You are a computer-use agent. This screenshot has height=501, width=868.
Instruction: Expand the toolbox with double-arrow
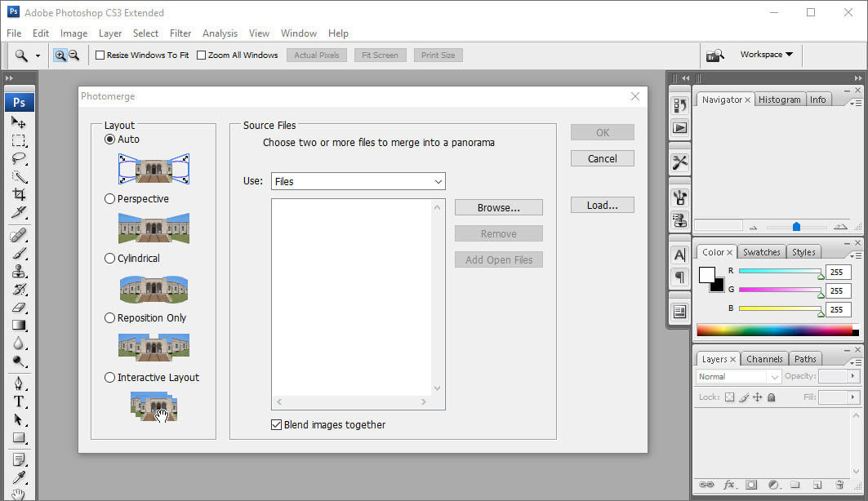10,78
